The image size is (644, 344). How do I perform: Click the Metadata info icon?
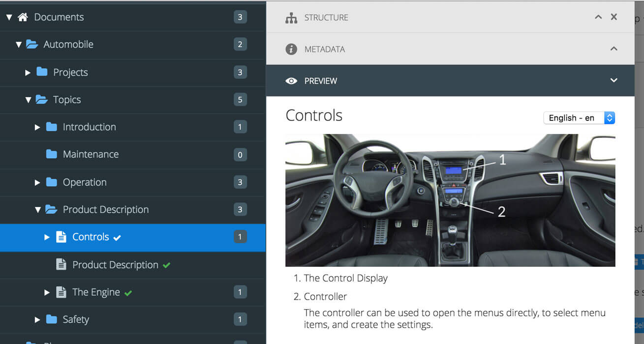[292, 49]
